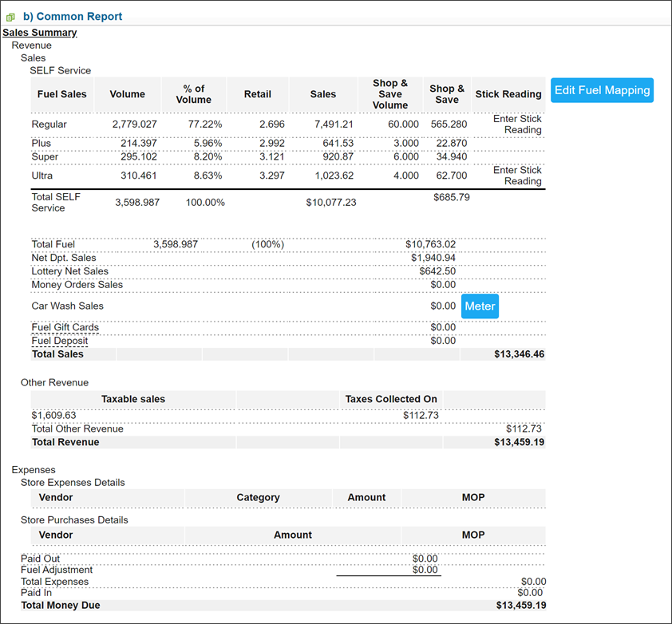Click the Shop & Save Volume header
Image resolution: width=672 pixels, height=624 pixels.
389,94
